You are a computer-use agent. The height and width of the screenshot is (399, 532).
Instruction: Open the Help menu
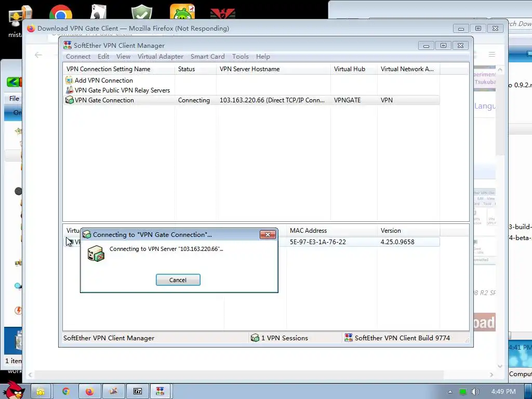[x=263, y=57]
